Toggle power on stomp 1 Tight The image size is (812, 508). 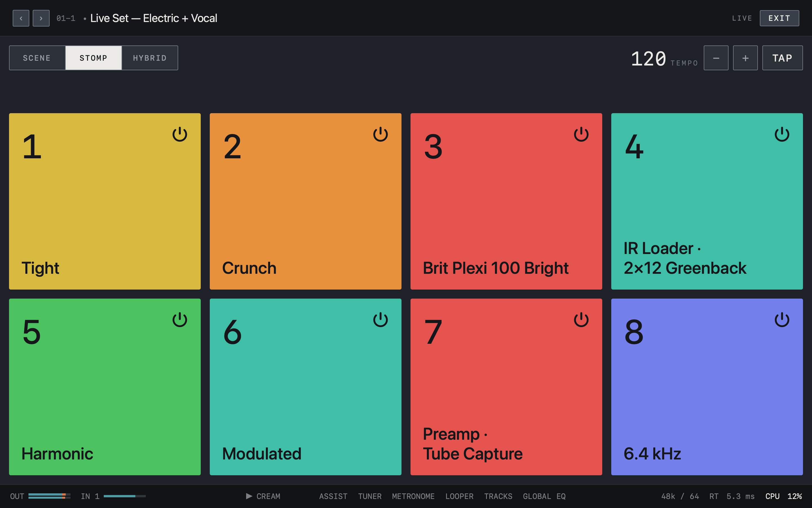(180, 134)
